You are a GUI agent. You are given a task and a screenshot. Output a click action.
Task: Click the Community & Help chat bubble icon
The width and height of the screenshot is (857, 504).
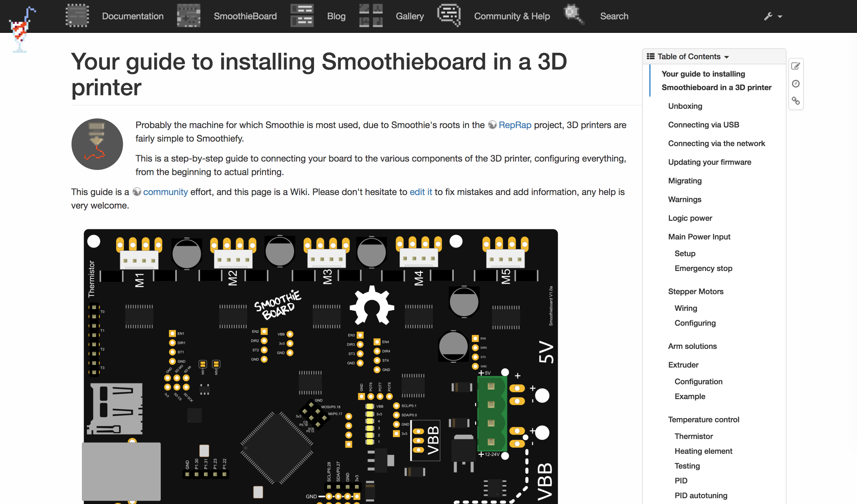click(x=449, y=16)
